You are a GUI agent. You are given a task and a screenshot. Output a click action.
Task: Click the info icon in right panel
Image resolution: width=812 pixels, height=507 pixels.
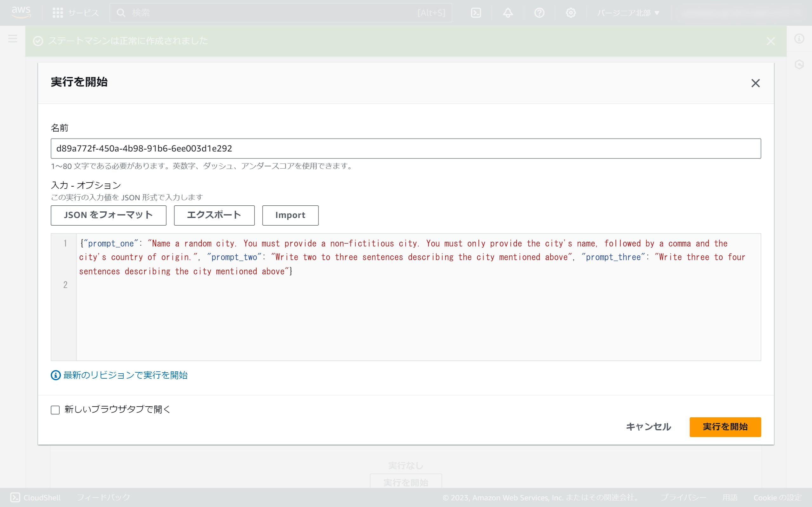point(799,39)
